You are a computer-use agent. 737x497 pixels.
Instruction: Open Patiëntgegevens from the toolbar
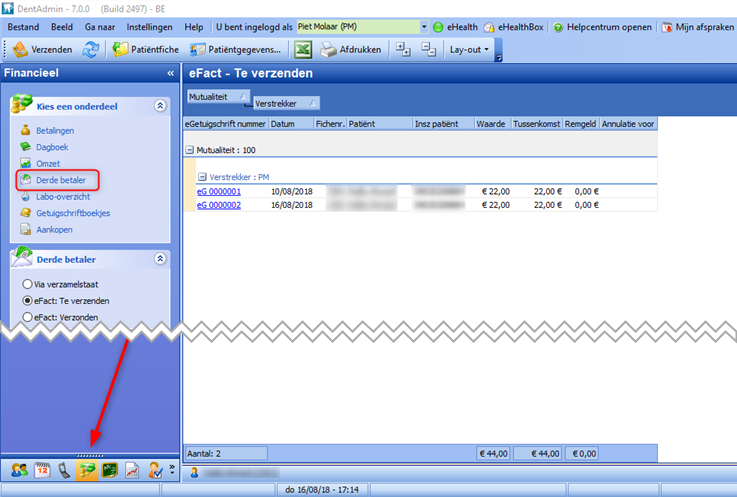click(235, 49)
